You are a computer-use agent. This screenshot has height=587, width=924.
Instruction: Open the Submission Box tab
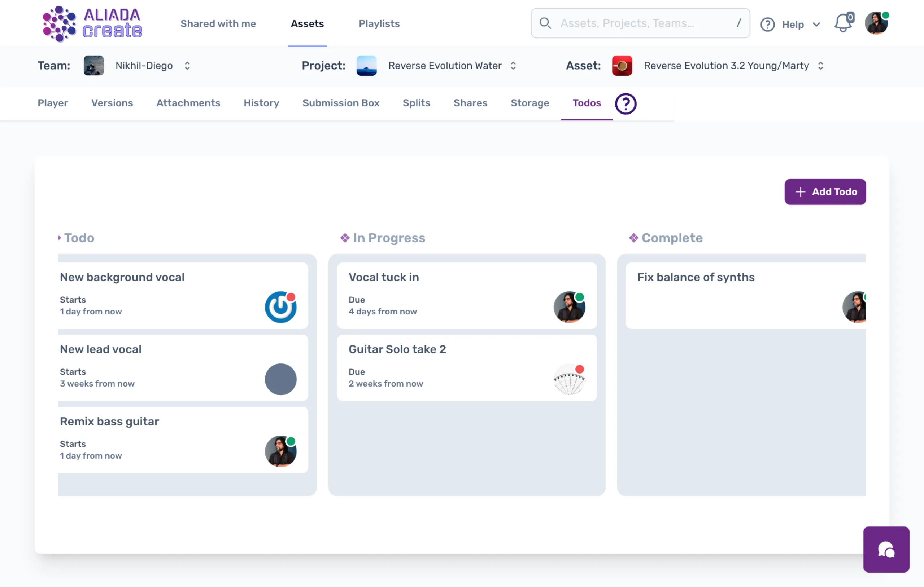point(341,103)
